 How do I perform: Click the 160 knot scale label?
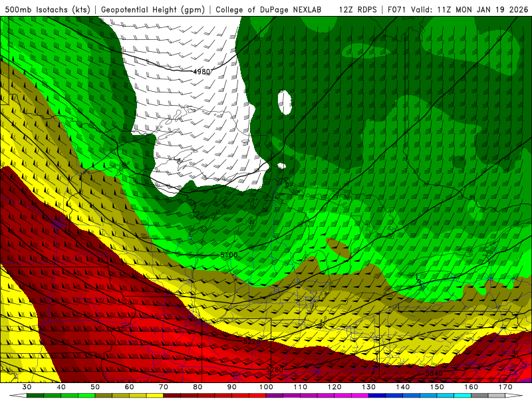471,387
